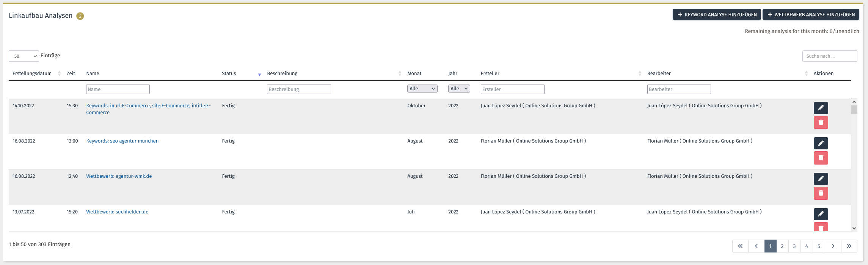
Task: Open the entries per page dropdown
Action: pyautogui.click(x=24, y=56)
